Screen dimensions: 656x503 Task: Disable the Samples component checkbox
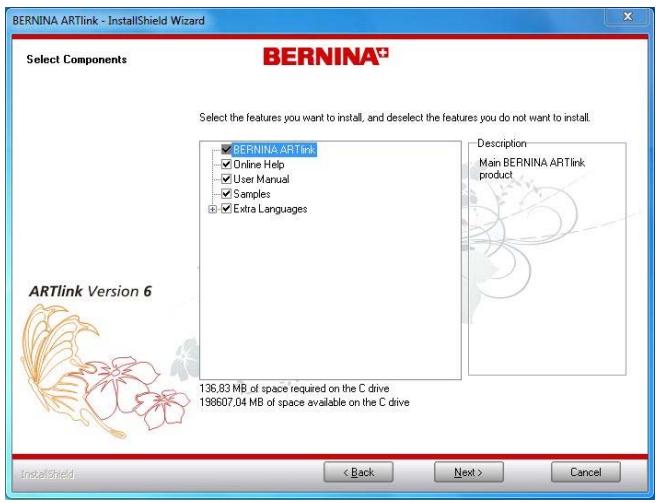[226, 194]
